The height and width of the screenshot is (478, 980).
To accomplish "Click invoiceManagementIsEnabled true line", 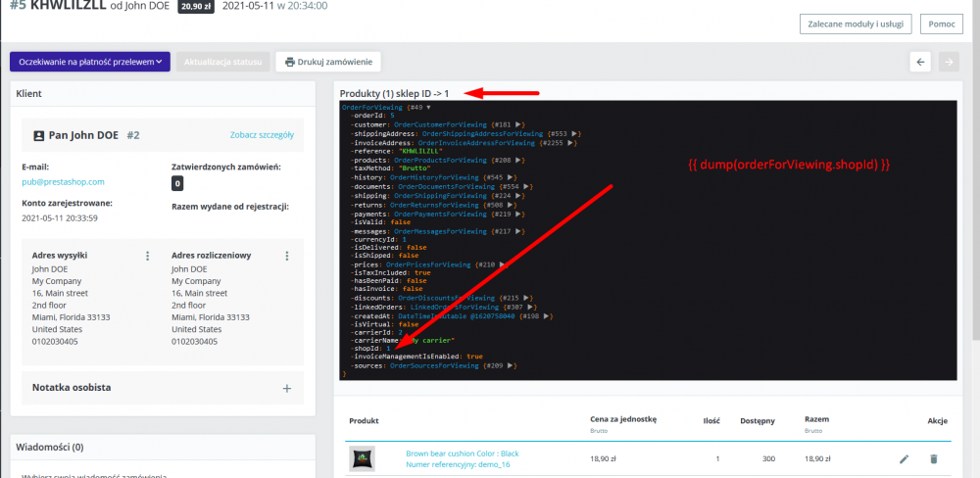I will click(416, 357).
